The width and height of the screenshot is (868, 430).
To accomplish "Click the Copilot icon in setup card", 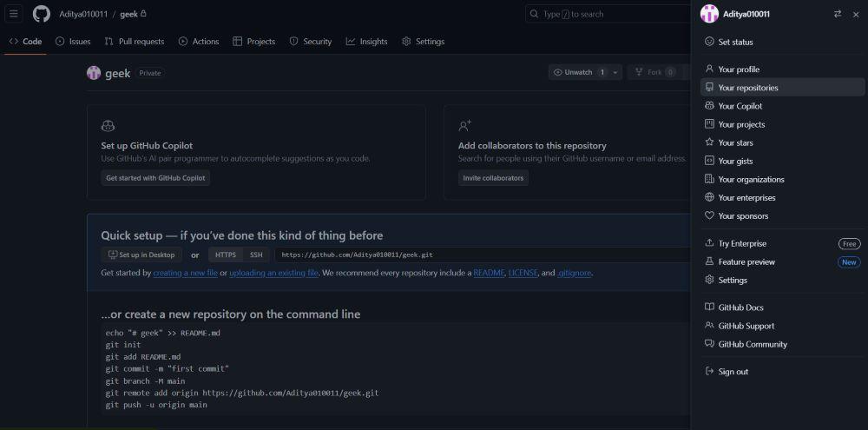I will 108,126.
